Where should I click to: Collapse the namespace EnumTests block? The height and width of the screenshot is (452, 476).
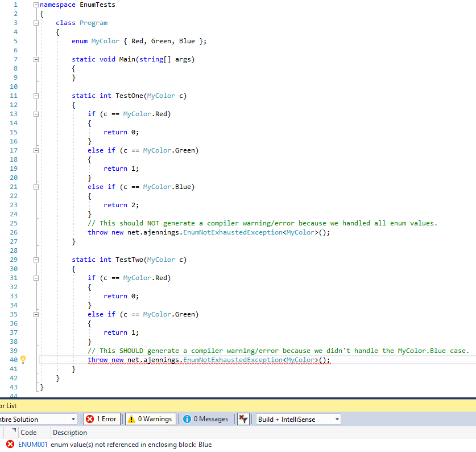click(36, 5)
